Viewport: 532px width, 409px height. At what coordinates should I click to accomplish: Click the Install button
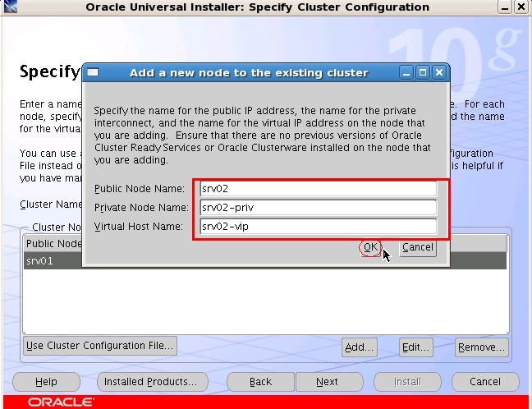click(x=407, y=382)
